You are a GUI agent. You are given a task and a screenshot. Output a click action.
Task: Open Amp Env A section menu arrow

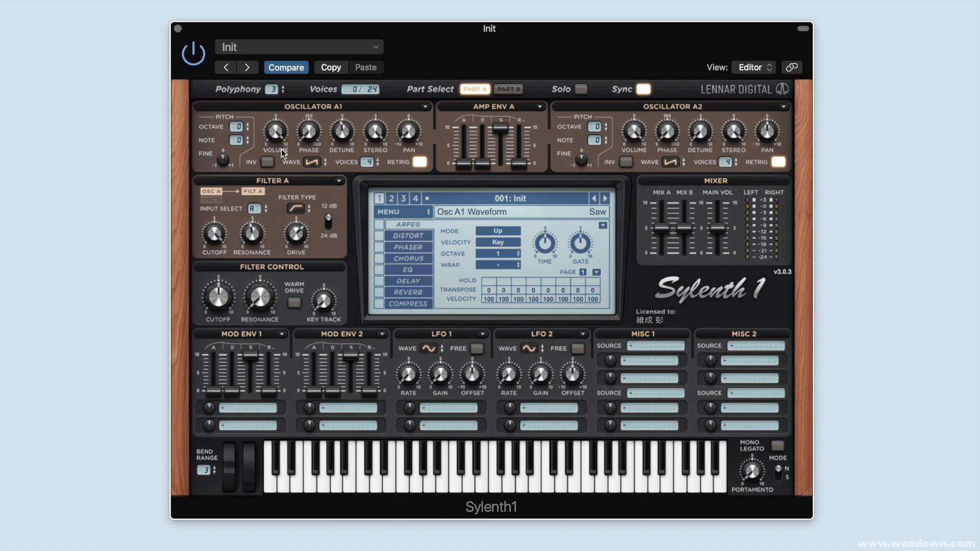pos(540,107)
